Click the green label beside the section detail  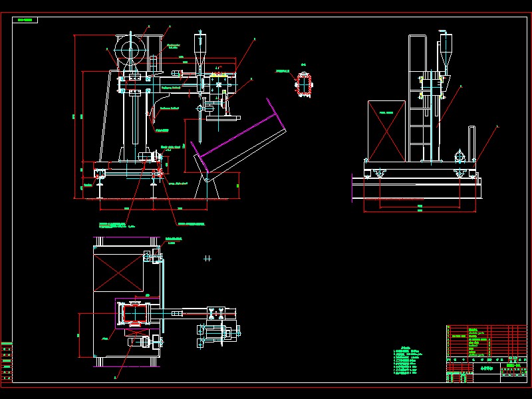click(282, 71)
